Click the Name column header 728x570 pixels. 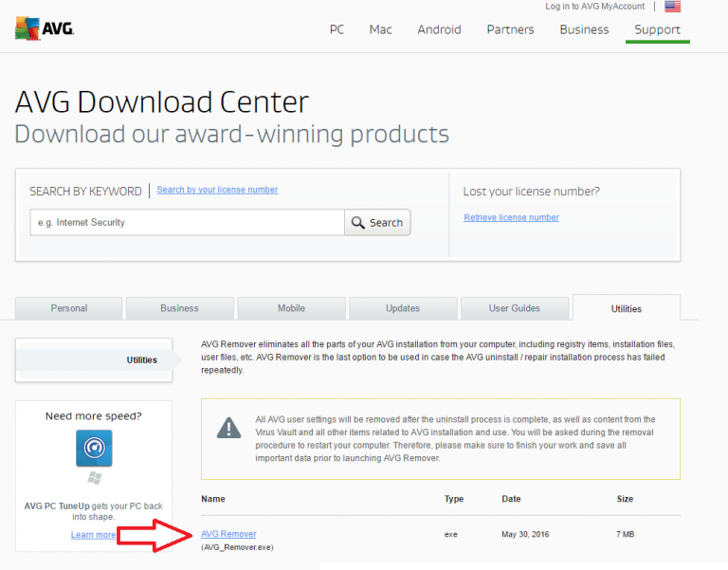[213, 499]
